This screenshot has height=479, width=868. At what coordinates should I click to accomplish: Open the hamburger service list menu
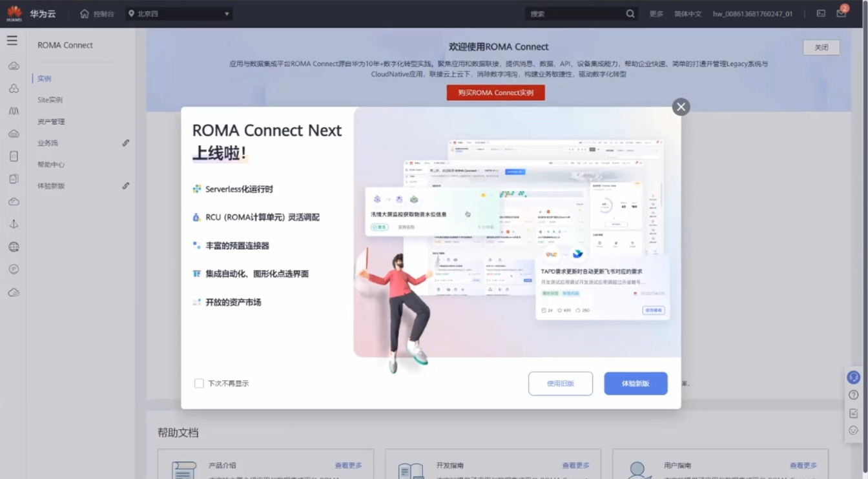12,41
